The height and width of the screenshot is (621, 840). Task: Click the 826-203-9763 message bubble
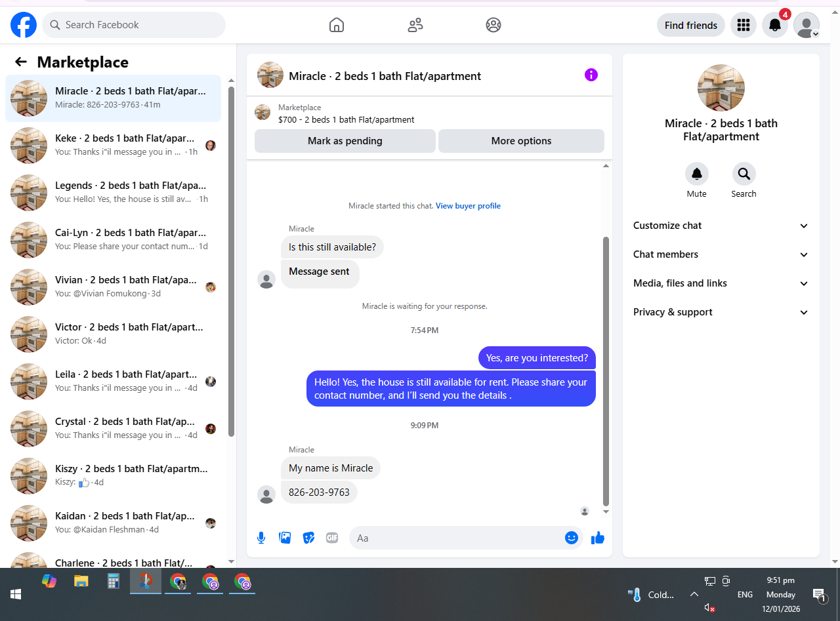tap(319, 492)
